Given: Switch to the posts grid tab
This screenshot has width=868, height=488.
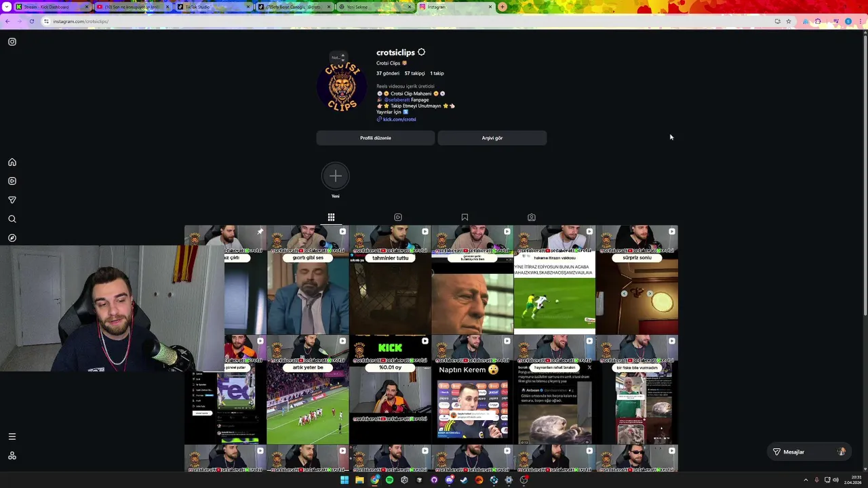Looking at the screenshot, I should point(331,217).
